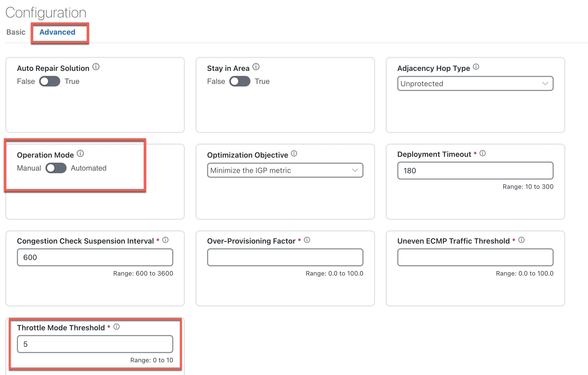Toggle Auto Repair Solution to True
Viewport: 588px width, 375px height.
[49, 81]
